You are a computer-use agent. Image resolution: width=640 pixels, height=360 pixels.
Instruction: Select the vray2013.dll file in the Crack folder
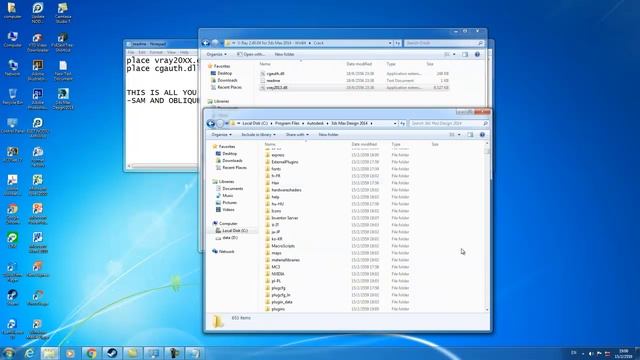277,87
